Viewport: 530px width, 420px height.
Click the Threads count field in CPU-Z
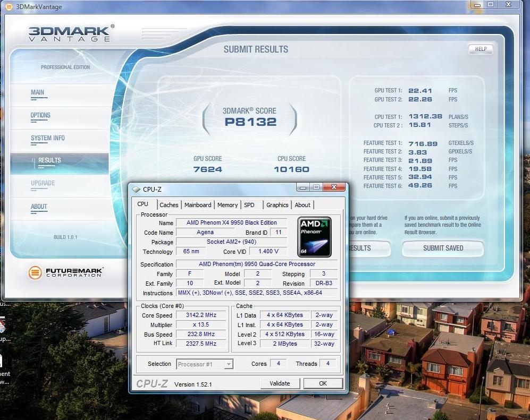point(327,363)
